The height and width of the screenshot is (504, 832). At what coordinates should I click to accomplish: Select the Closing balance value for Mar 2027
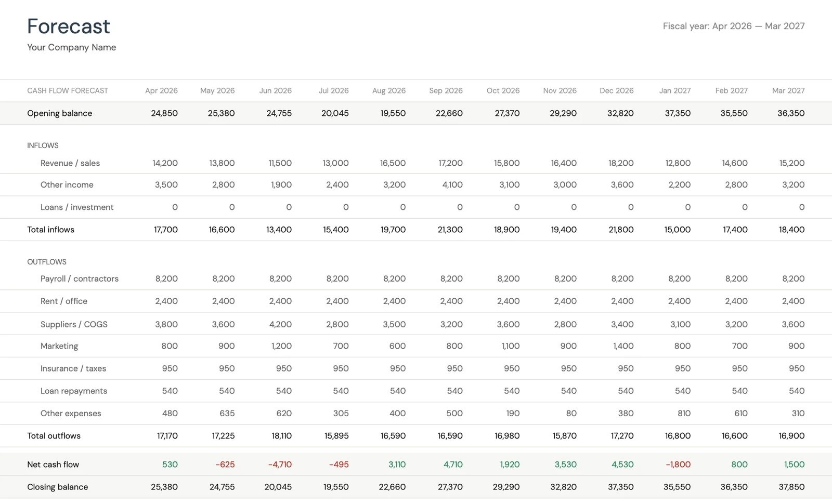point(791,487)
